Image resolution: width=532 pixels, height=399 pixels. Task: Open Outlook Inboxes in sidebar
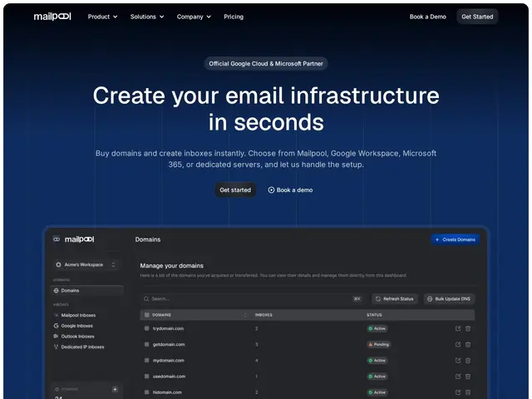74,336
